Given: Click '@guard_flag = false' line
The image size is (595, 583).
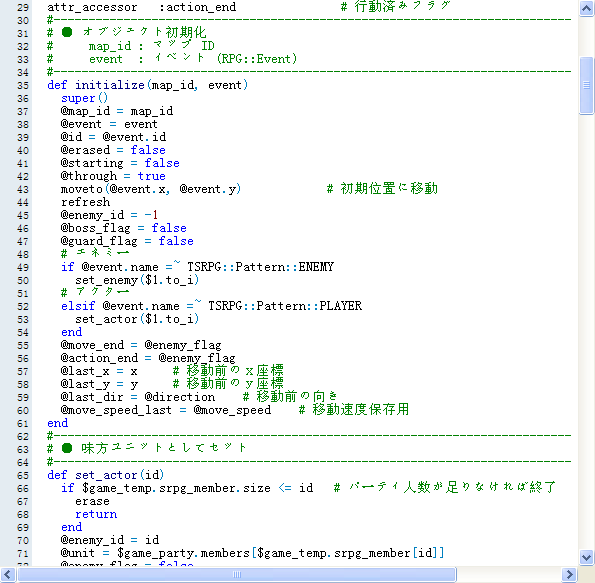Looking at the screenshot, I should [x=127, y=241].
